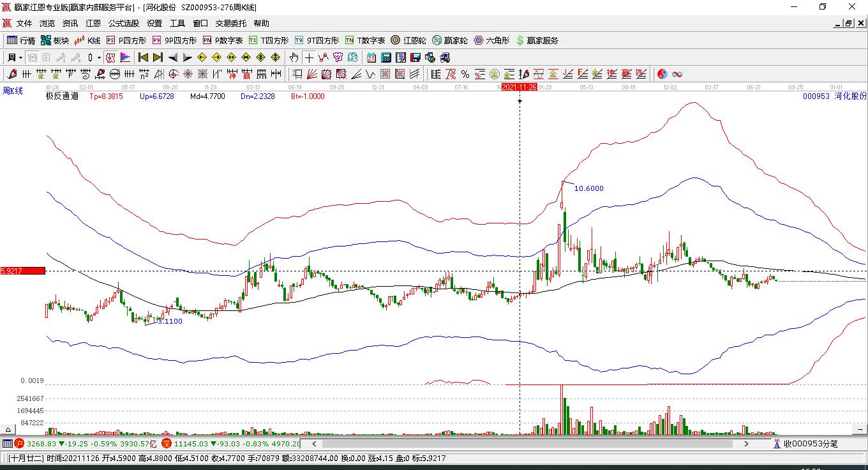The image size is (868, 470).
Task: Open the calculator icon
Action: pyautogui.click(x=385, y=57)
